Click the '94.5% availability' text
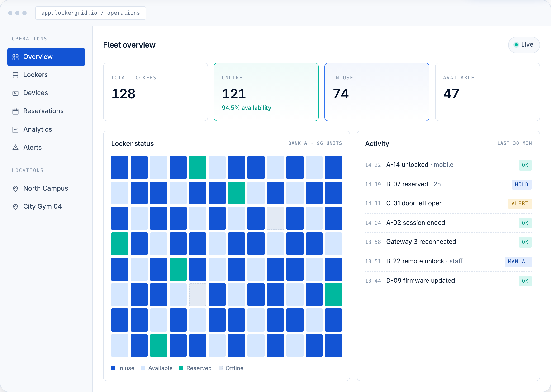 pos(246,108)
